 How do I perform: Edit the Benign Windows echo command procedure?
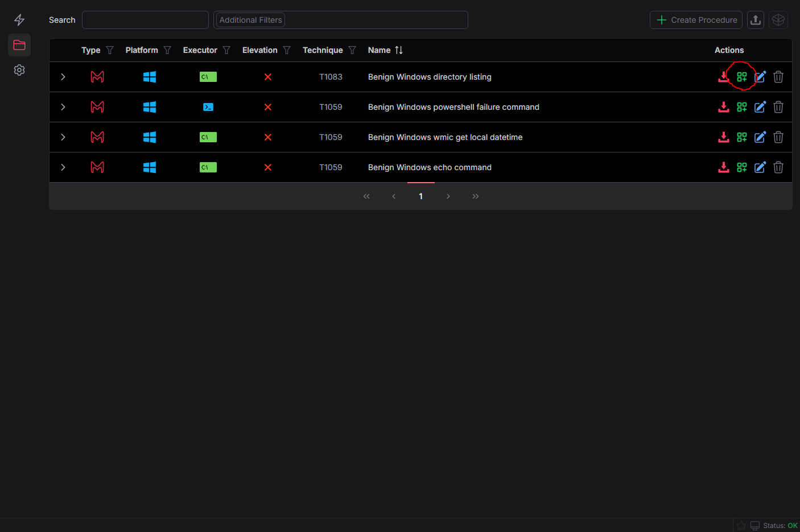[x=760, y=167]
